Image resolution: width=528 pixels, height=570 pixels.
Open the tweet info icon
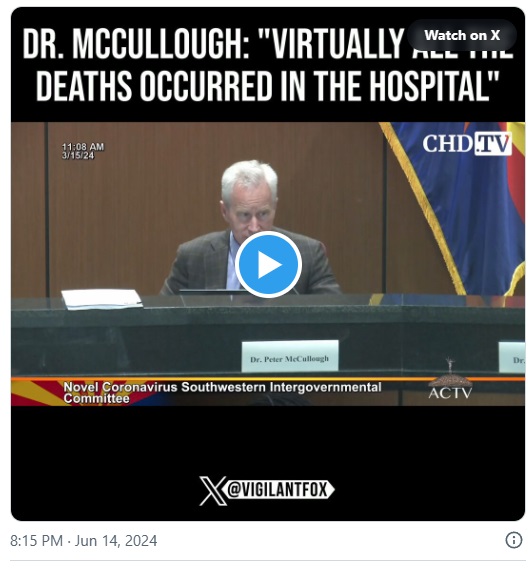click(513, 540)
